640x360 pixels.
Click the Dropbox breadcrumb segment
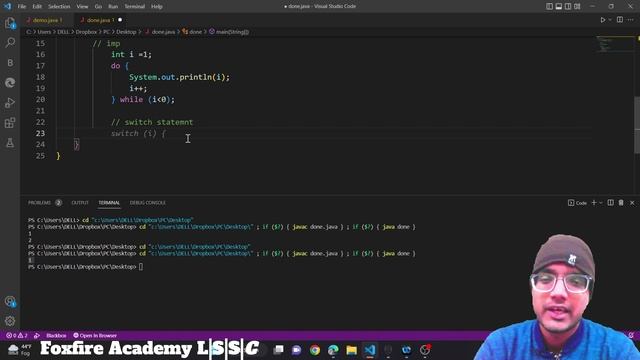[86, 32]
